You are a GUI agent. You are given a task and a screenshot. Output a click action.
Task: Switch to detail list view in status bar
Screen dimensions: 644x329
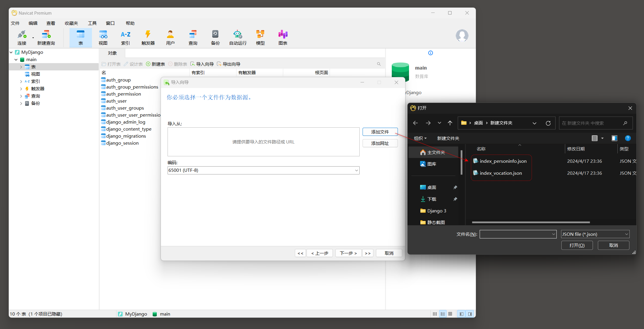[443, 314]
